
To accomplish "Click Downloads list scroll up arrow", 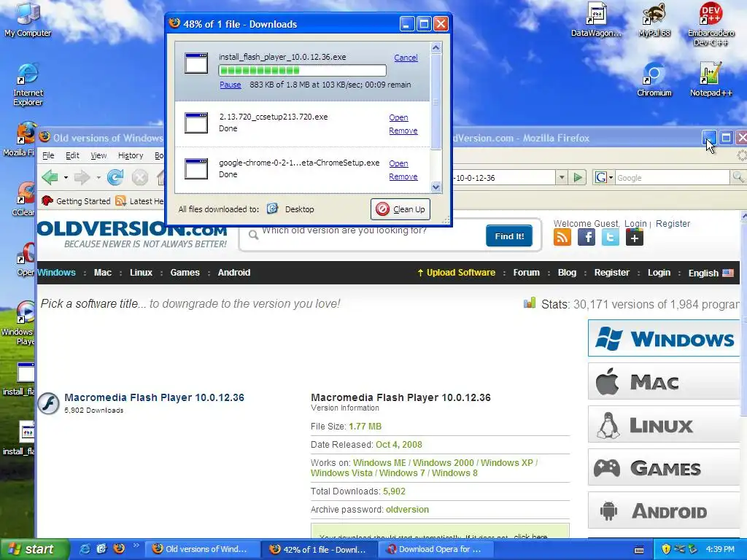I will [436, 47].
